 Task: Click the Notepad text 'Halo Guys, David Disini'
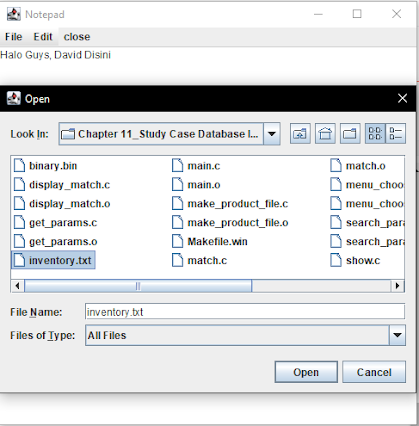click(55, 55)
